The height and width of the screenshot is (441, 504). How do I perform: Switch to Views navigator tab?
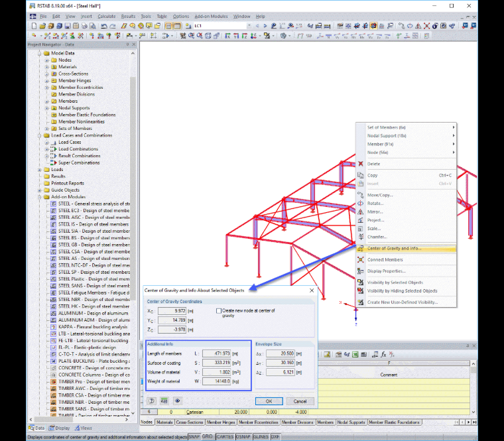84,428
